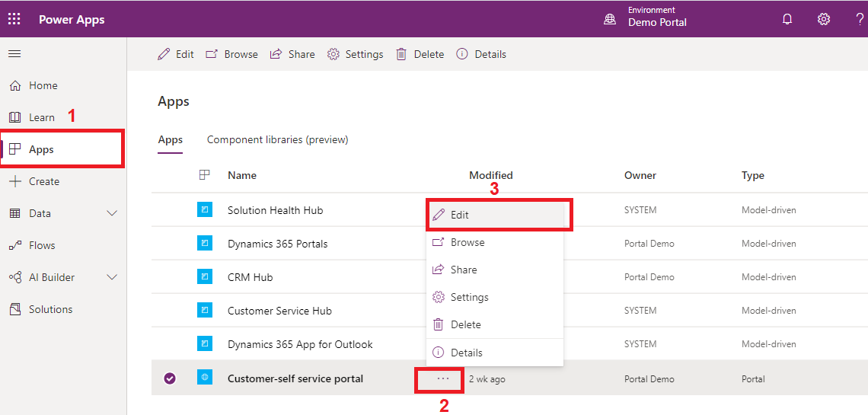Open Customer-self service portal app

[x=295, y=379]
